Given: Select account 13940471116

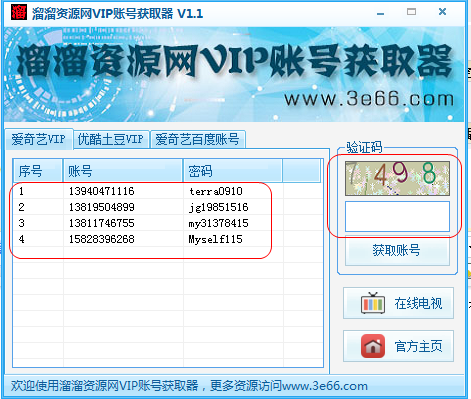Looking at the screenshot, I should (x=101, y=191).
